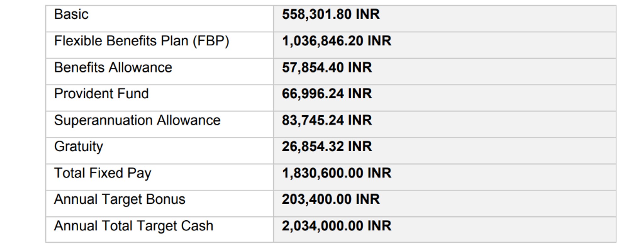Click the Gratuity row label
The image size is (644, 251).
click(x=79, y=147)
